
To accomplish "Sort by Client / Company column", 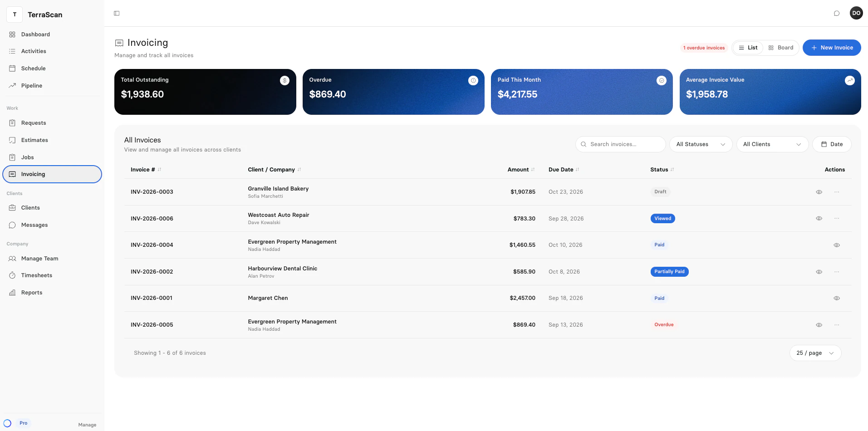I will pyautogui.click(x=275, y=170).
